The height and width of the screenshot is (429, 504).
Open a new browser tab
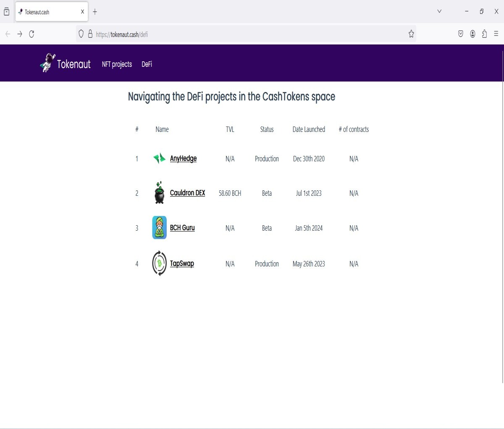pos(95,12)
